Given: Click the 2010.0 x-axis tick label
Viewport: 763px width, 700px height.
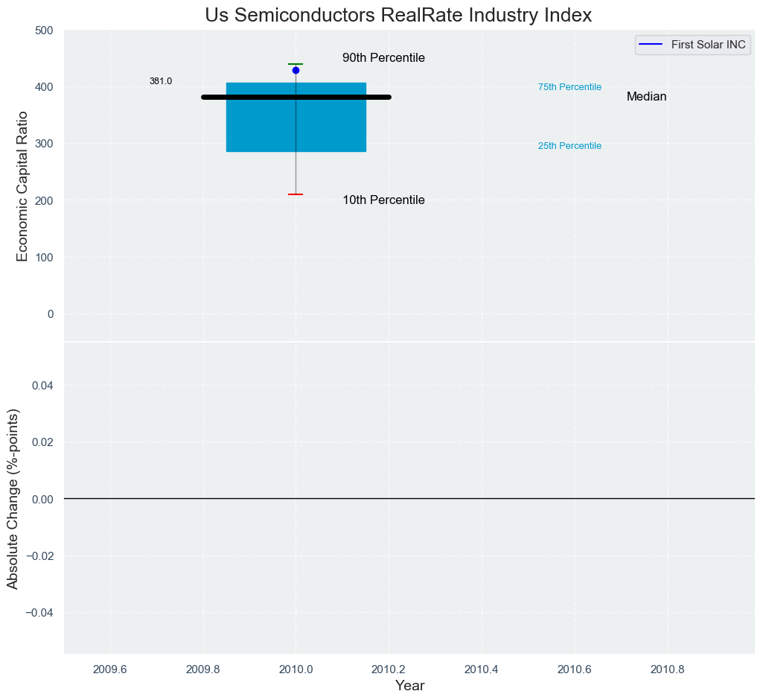Looking at the screenshot, I should click(x=296, y=669).
